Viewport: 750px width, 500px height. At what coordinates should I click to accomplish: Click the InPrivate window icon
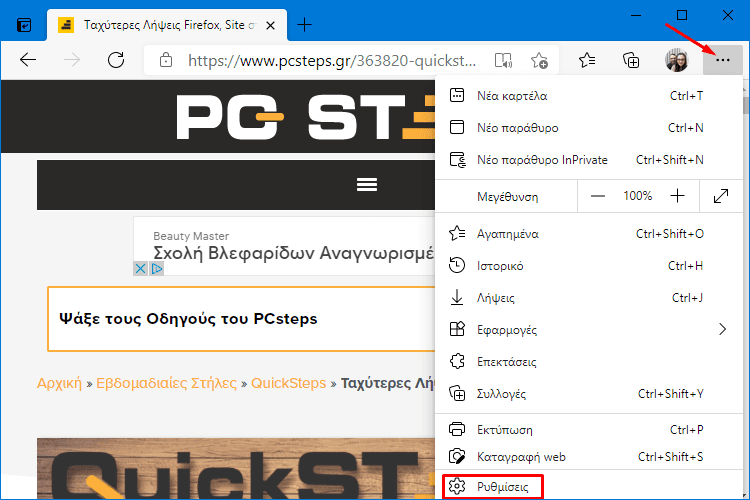(457, 160)
